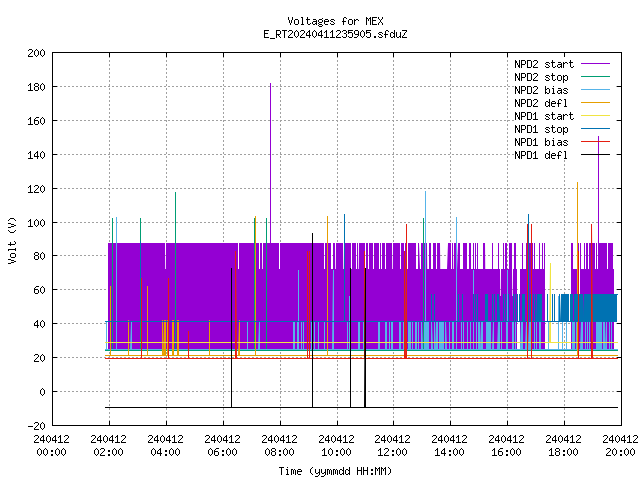Click the NPD2 defl legend label
Viewport: 640px width, 480px height.
coord(541,103)
